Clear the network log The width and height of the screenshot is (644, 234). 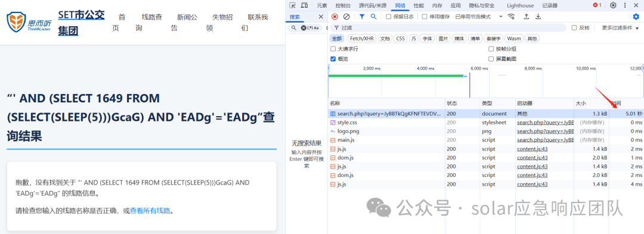click(x=346, y=17)
